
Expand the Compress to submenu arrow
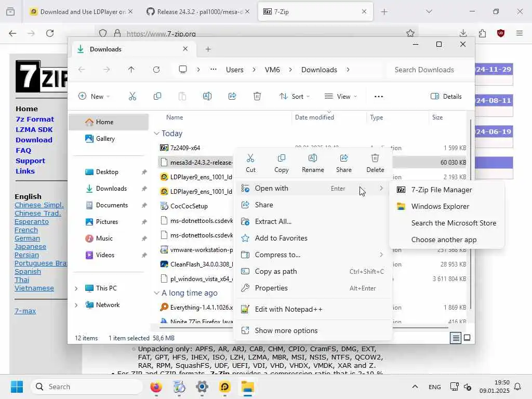(381, 255)
